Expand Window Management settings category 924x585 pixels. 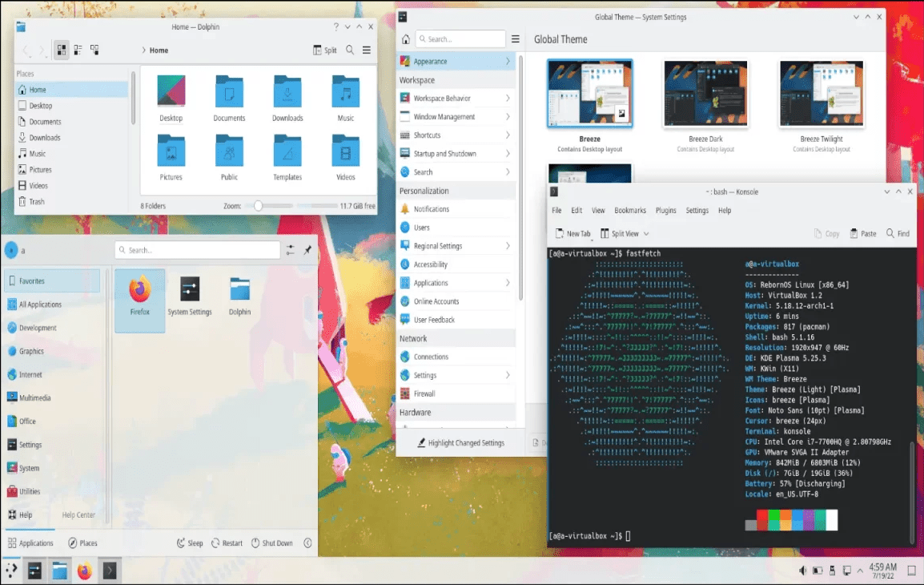coord(456,117)
